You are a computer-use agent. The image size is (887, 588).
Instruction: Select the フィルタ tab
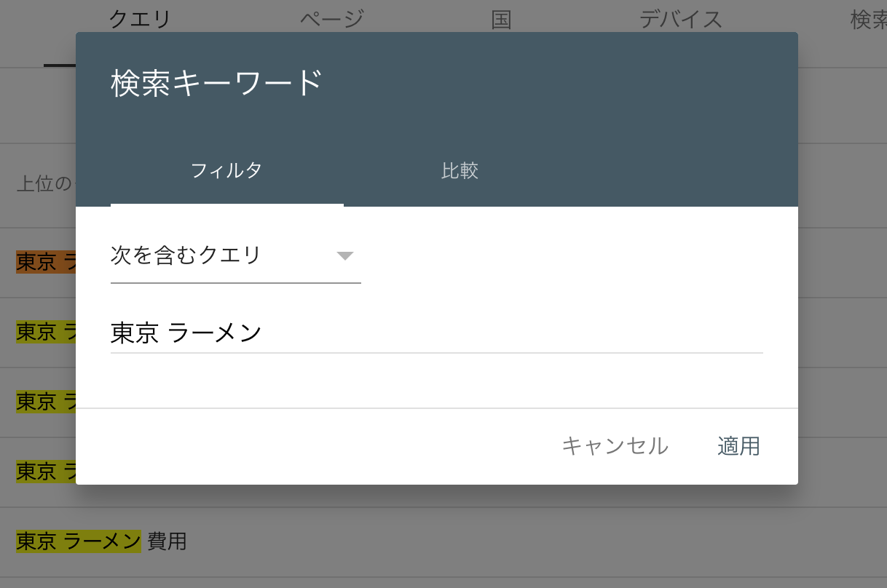226,170
